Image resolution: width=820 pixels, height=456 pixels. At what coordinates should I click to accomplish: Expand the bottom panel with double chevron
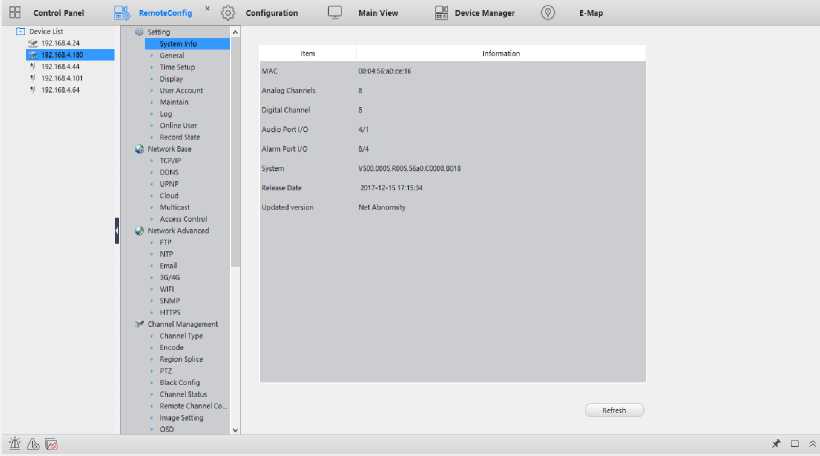pyautogui.click(x=812, y=444)
